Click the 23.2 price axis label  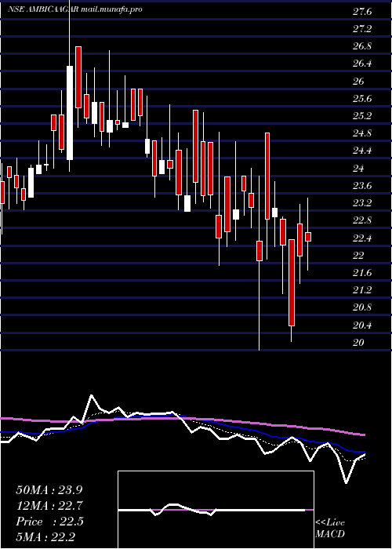point(362,203)
